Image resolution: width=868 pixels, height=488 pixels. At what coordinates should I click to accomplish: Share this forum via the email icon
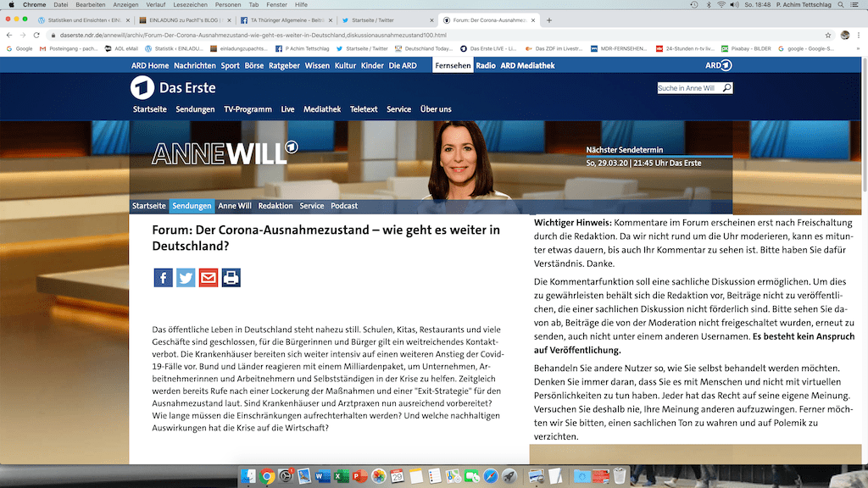click(x=209, y=277)
